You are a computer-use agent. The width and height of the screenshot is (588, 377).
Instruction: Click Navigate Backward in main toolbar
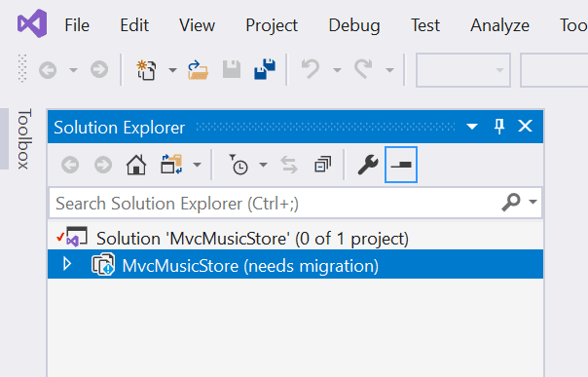tap(48, 70)
